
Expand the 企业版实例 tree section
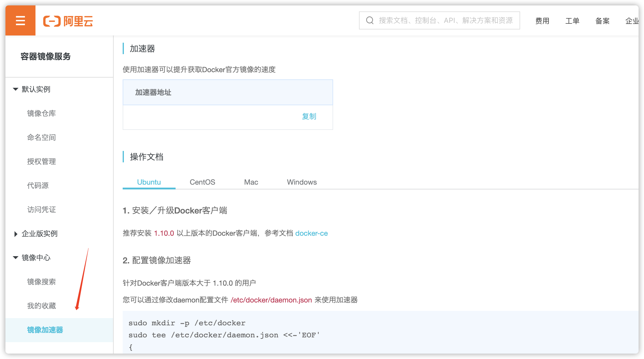click(16, 234)
